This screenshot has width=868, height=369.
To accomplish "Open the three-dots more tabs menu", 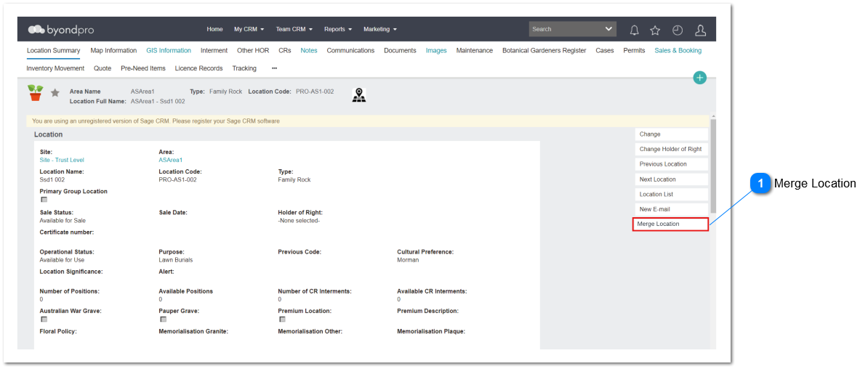I will coord(275,68).
